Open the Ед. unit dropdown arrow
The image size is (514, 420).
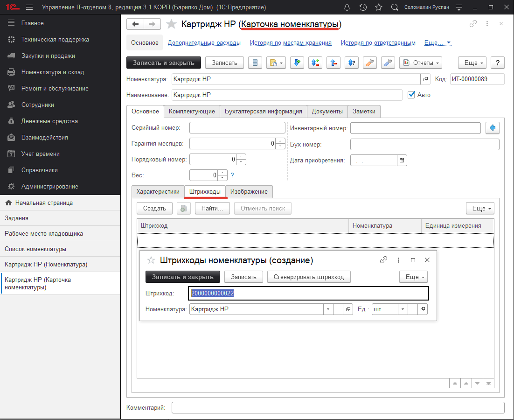[403, 309]
